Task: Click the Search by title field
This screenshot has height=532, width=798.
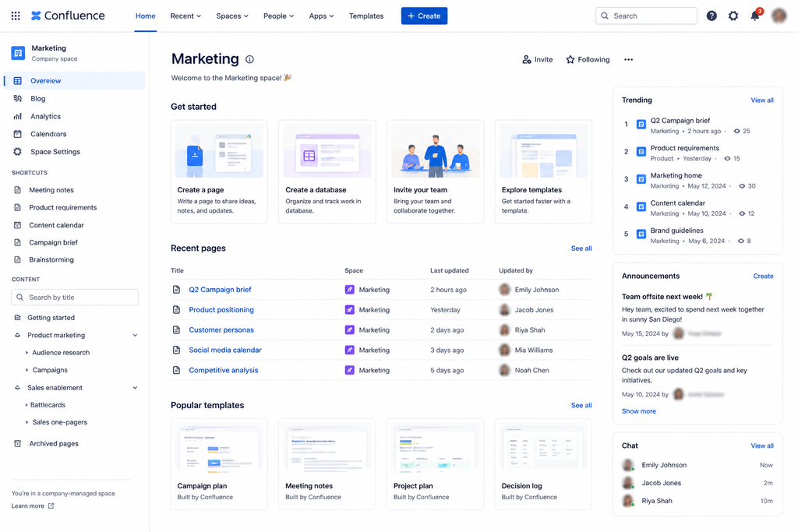Action: (x=75, y=297)
